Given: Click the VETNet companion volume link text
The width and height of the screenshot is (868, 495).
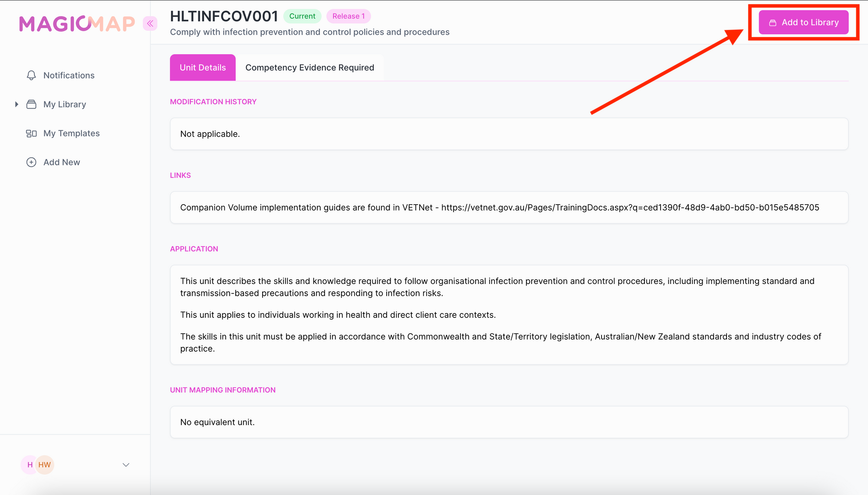Looking at the screenshot, I should (630, 208).
